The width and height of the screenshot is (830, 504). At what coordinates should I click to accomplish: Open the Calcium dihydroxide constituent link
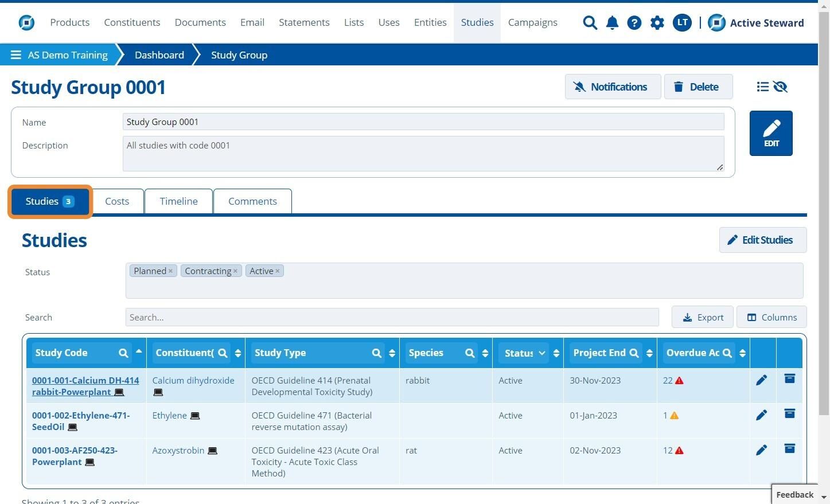tap(193, 380)
